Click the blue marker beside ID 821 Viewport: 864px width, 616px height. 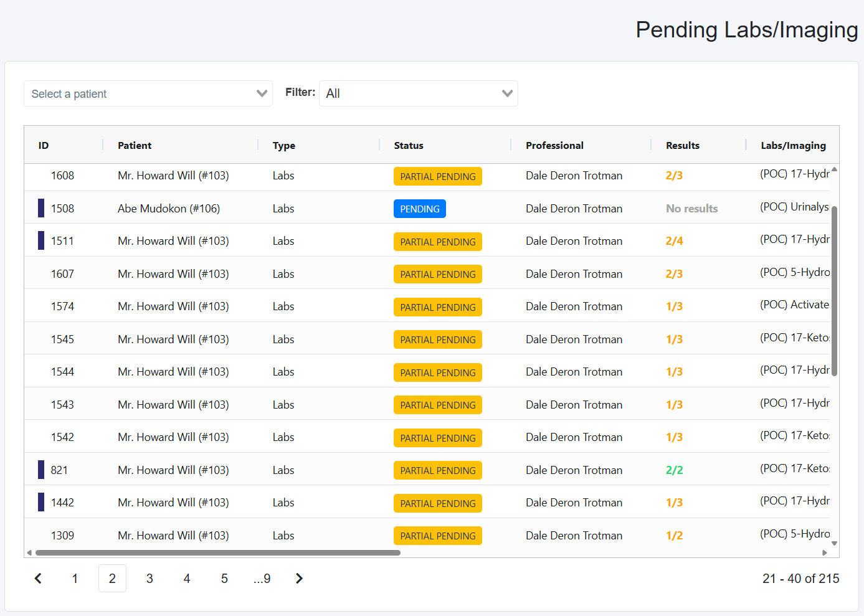pos(41,470)
